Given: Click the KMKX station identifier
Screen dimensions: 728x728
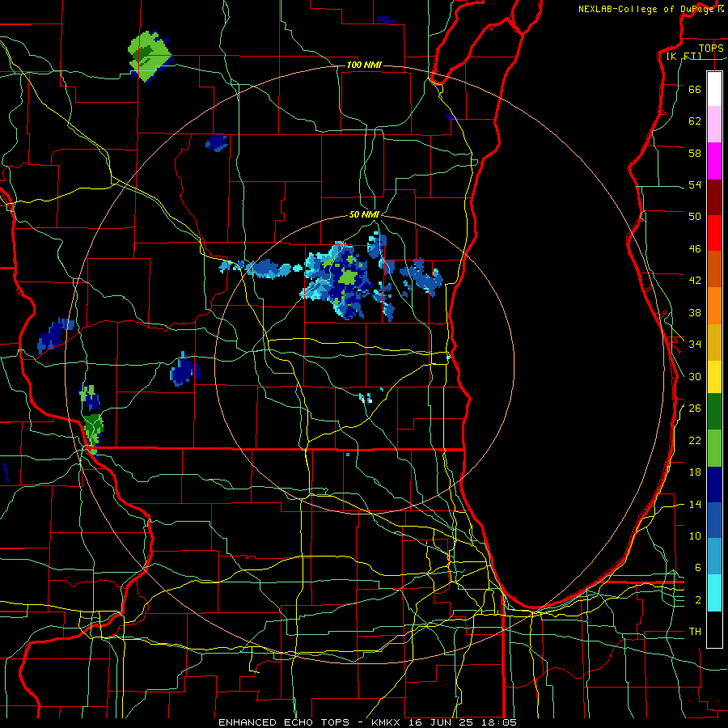Looking at the screenshot, I should (x=387, y=722).
